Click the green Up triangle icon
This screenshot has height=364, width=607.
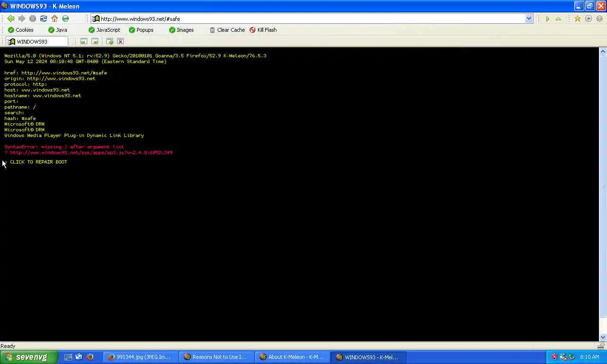pos(558,18)
